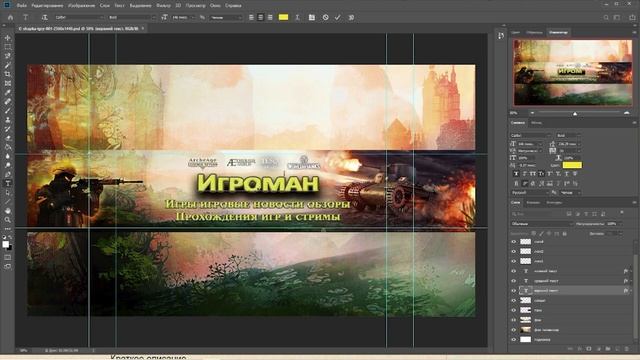Click the Home icon in options bar
Viewport: 640px width, 360px height.
point(11,18)
